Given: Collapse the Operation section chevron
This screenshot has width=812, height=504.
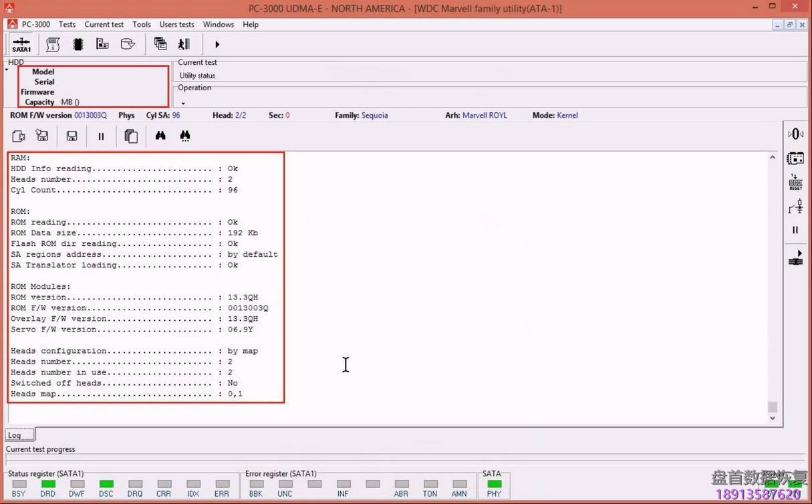Looking at the screenshot, I should tap(183, 102).
